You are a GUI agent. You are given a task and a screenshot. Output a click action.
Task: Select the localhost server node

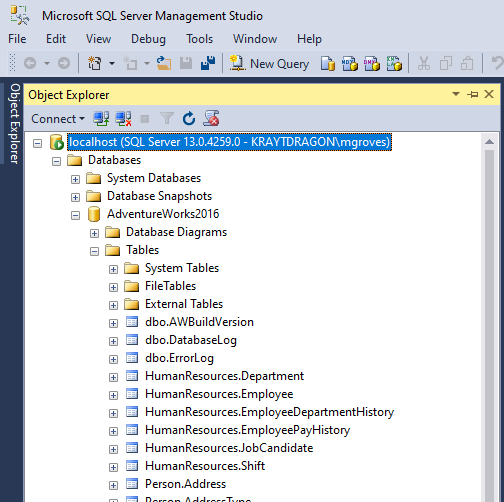(x=229, y=142)
